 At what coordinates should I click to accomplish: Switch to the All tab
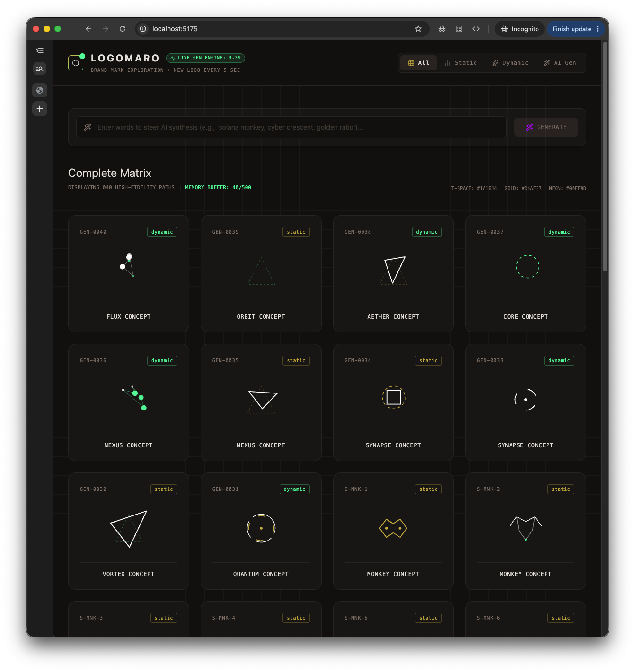(419, 63)
